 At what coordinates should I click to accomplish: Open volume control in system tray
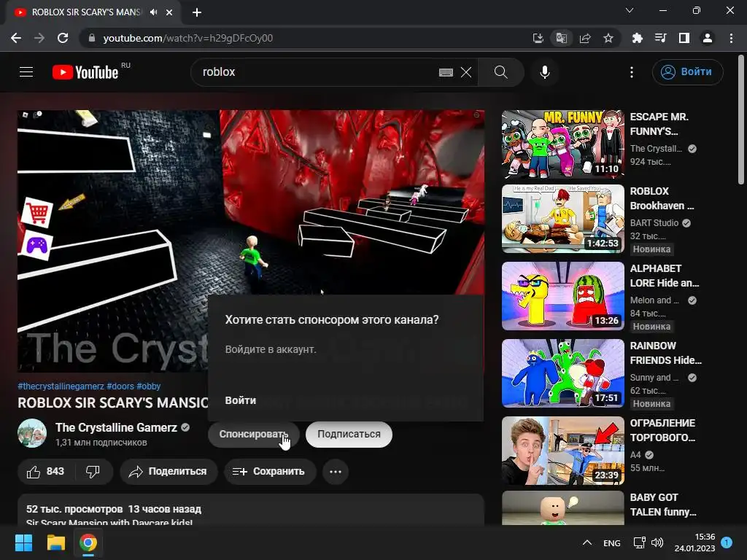click(x=657, y=542)
